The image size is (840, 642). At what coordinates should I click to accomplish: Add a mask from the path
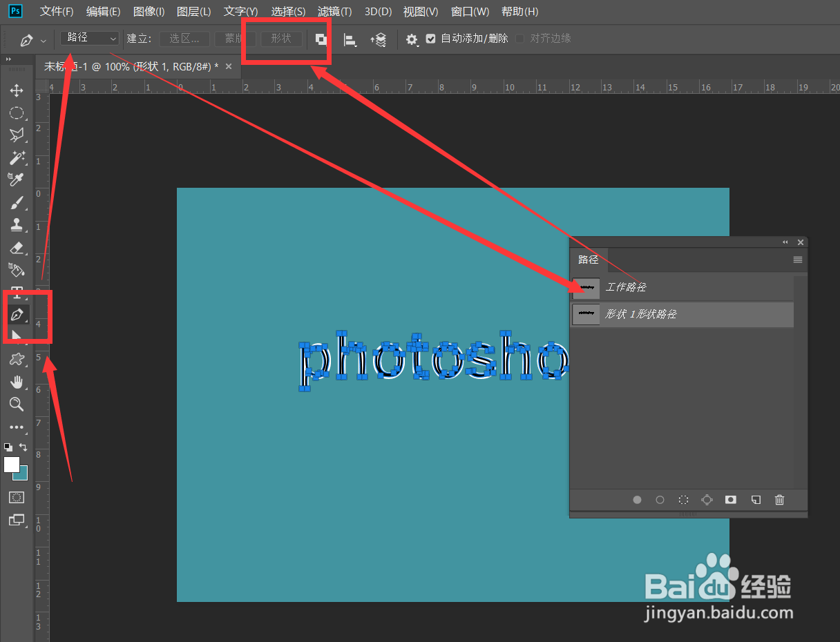pos(731,500)
